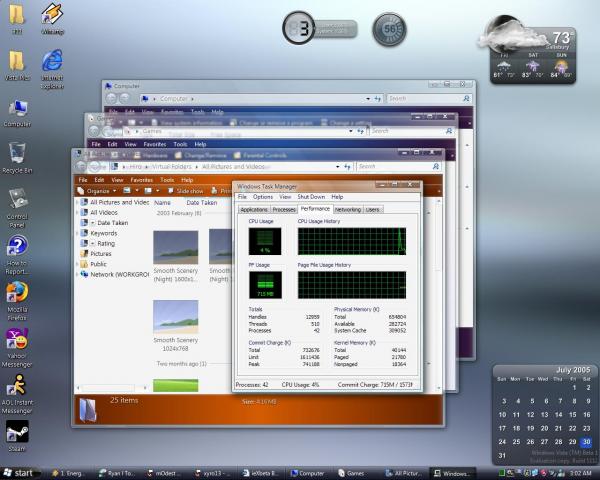Open Internet Explorer desktop shortcut
Screen dimensions: 600x480
coord(52,60)
